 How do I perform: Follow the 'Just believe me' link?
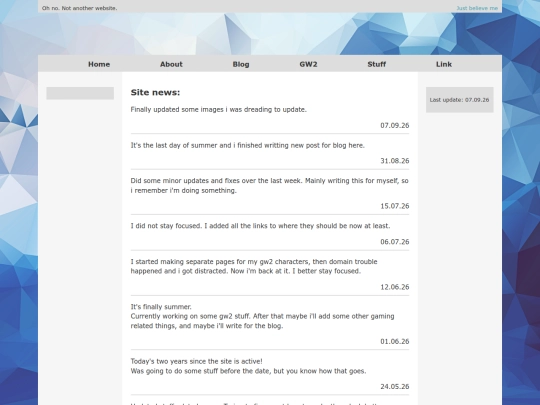pos(477,8)
